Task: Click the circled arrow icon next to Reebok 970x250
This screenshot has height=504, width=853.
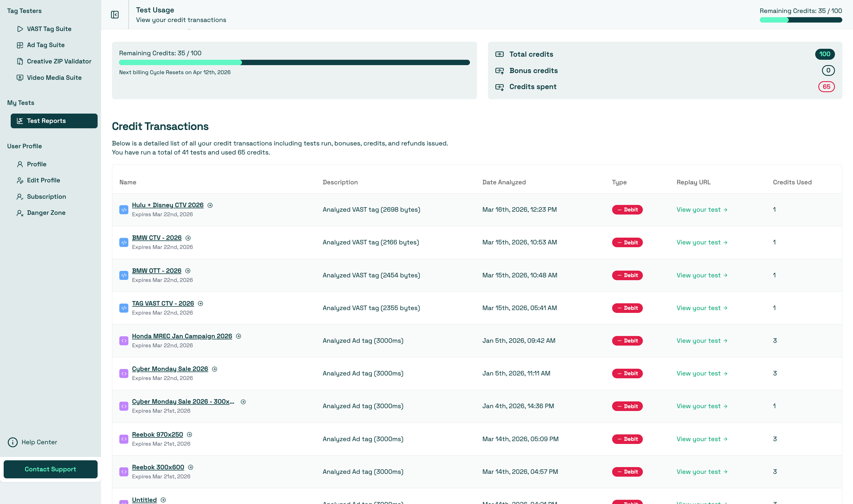Action: [190, 435]
